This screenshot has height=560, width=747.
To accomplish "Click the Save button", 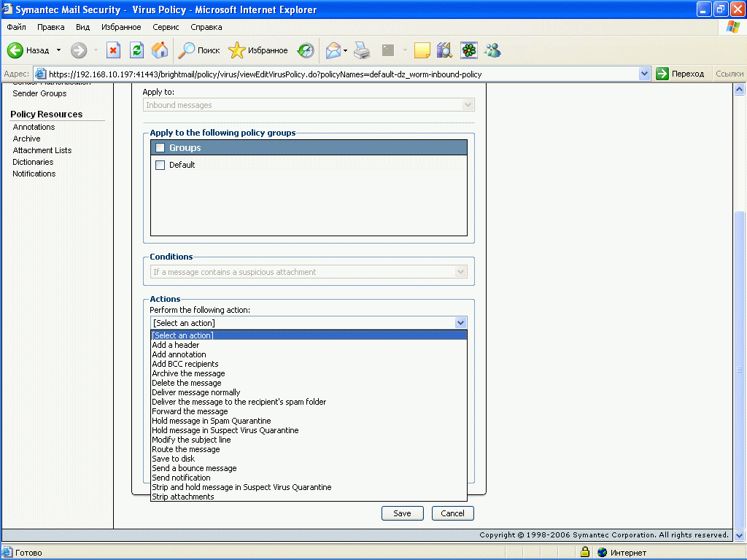I will [x=403, y=513].
